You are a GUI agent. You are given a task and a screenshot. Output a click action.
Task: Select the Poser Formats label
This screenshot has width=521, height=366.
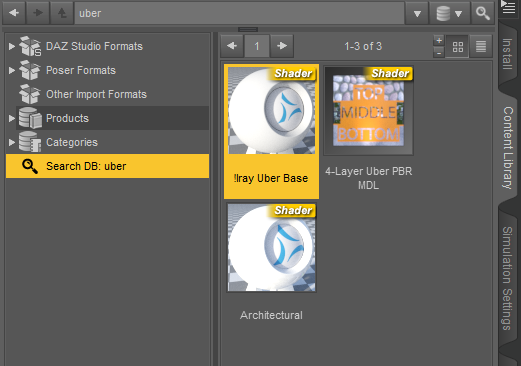pyautogui.click(x=81, y=70)
